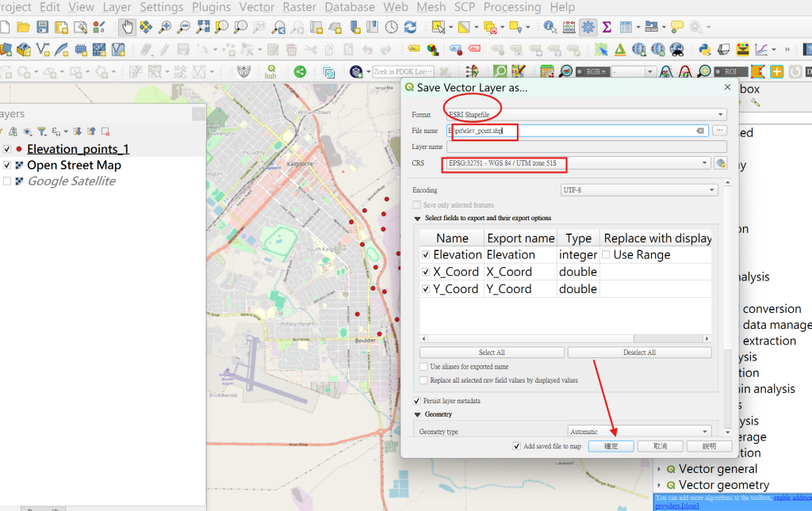The height and width of the screenshot is (511, 812).
Task: Click the File name input field
Action: [x=577, y=131]
